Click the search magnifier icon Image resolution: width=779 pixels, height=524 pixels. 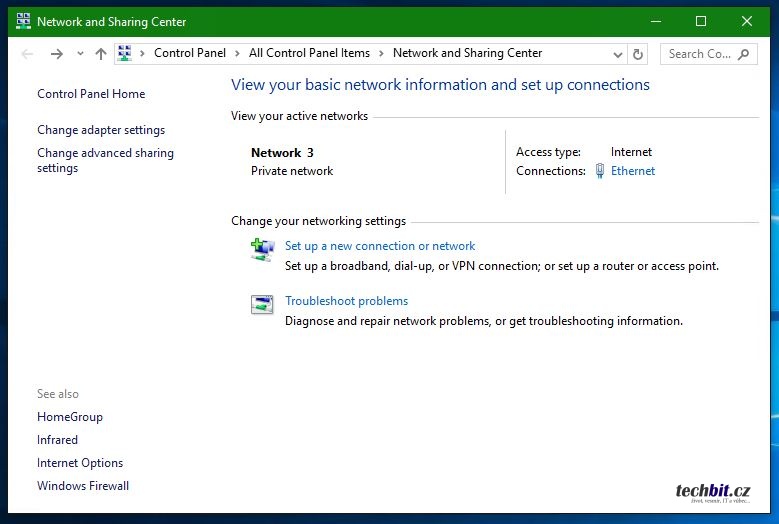(745, 54)
